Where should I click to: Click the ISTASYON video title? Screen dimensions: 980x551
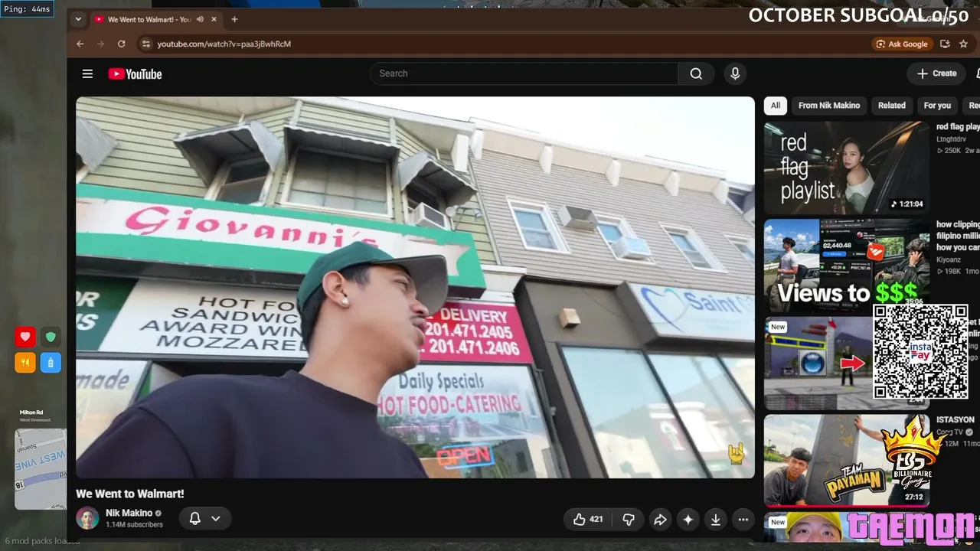tap(955, 420)
